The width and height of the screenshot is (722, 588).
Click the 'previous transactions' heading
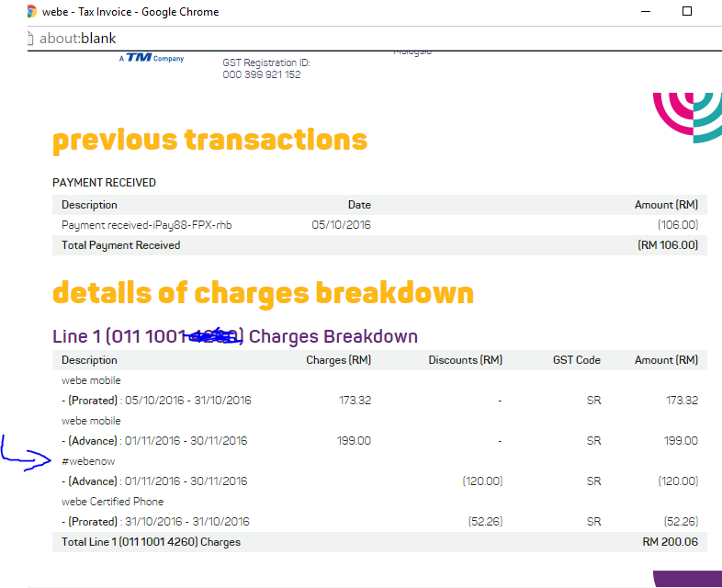click(x=210, y=141)
